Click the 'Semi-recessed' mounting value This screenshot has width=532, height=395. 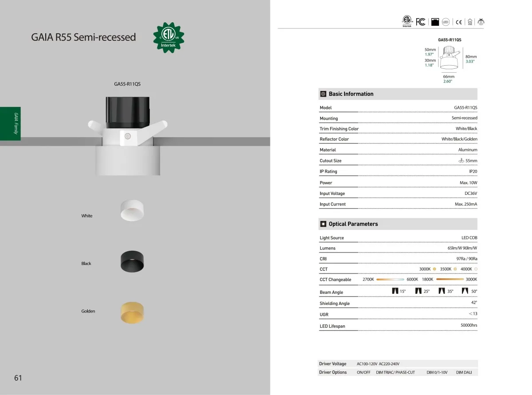point(465,118)
